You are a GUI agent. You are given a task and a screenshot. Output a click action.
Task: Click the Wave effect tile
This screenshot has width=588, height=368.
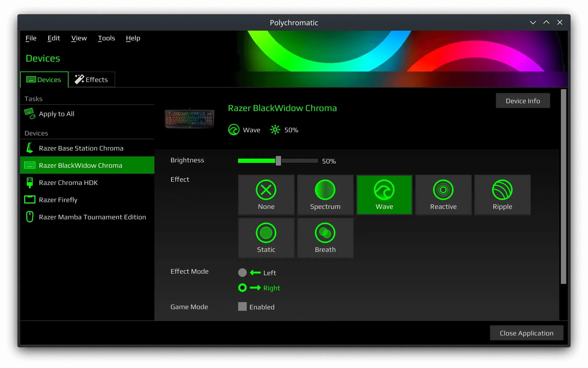[384, 195]
